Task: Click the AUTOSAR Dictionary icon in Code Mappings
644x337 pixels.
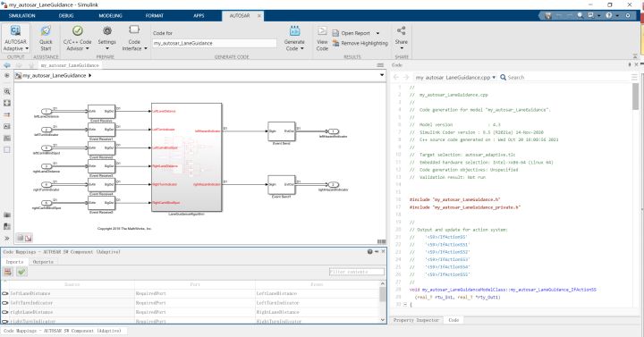Action: (x=8, y=272)
